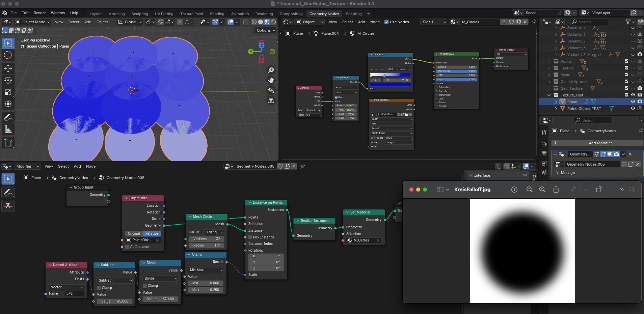Screen dimensions: 644x314
Task: Toggle eye visibility for PointsObject_TEST
Action: tap(633, 109)
